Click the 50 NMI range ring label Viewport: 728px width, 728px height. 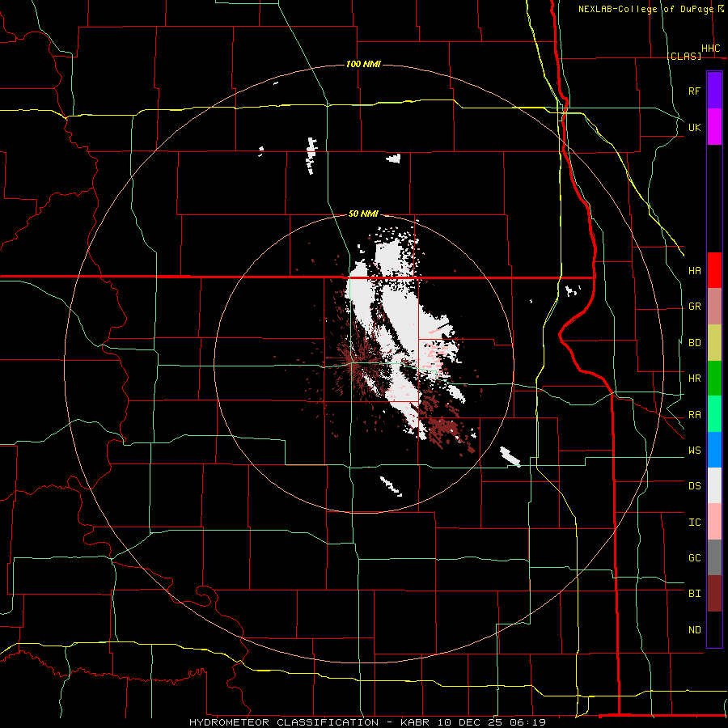coord(363,214)
